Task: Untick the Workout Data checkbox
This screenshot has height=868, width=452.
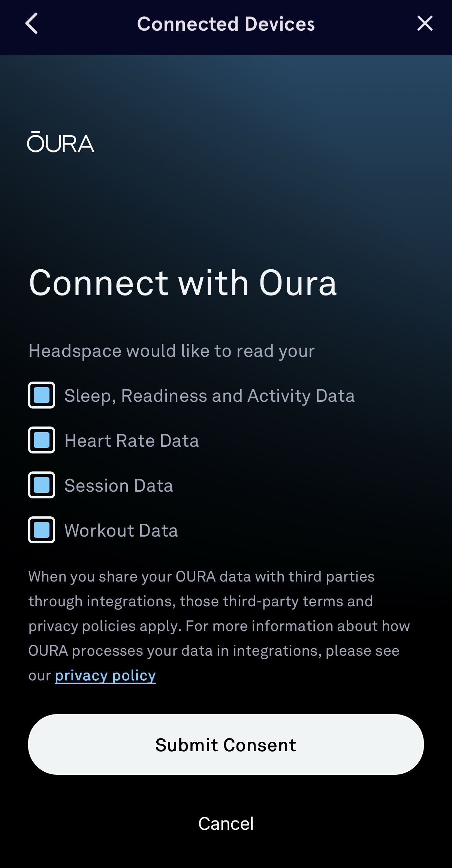Action: coord(42,530)
